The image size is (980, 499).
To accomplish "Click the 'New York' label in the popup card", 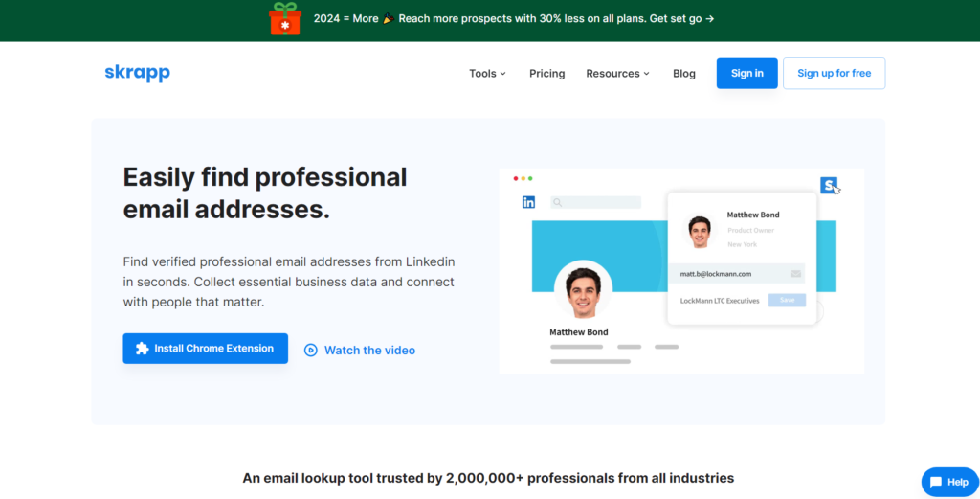I will tap(742, 244).
